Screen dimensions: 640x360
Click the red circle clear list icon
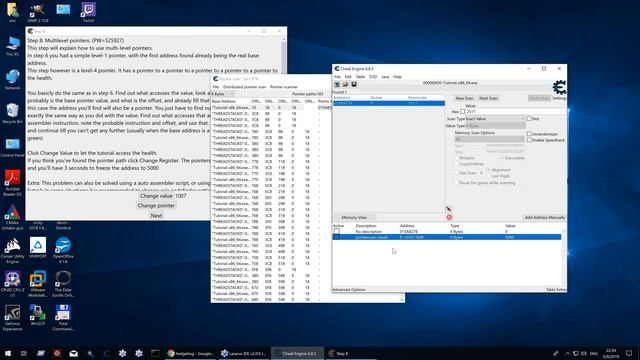coord(449,217)
